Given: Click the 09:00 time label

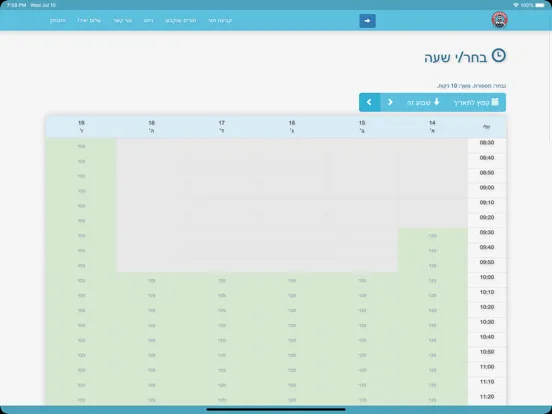Looking at the screenshot, I should pos(487,188).
